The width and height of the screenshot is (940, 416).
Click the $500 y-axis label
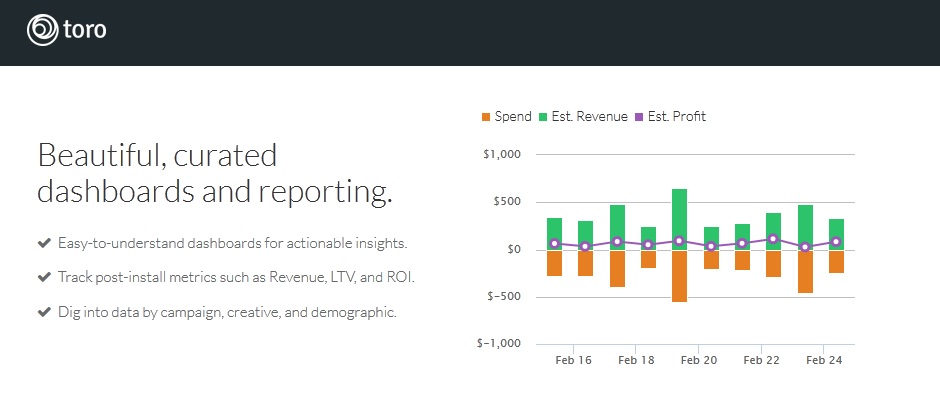pyautogui.click(x=507, y=202)
